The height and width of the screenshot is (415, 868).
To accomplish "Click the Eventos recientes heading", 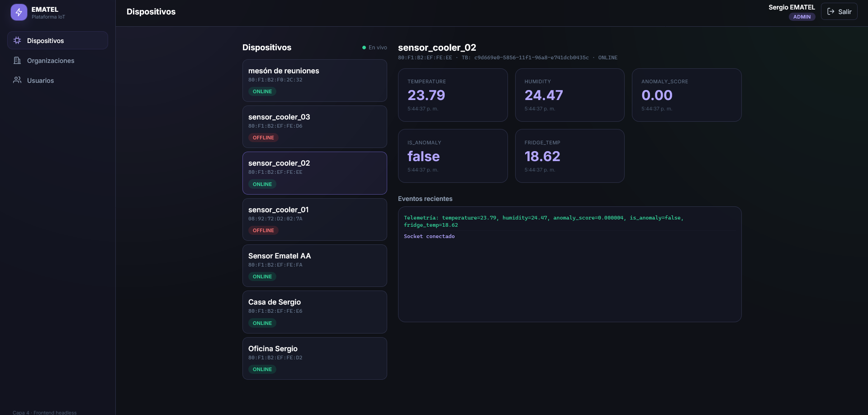I will click(425, 199).
